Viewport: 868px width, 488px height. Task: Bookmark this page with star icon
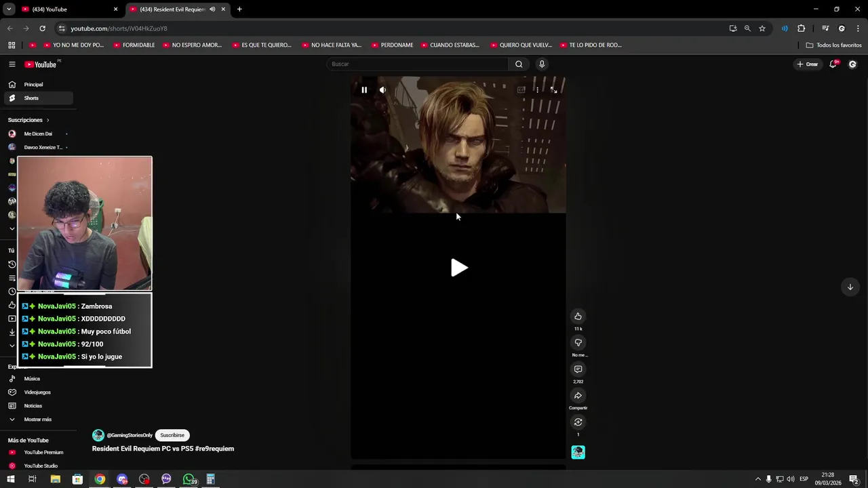762,28
